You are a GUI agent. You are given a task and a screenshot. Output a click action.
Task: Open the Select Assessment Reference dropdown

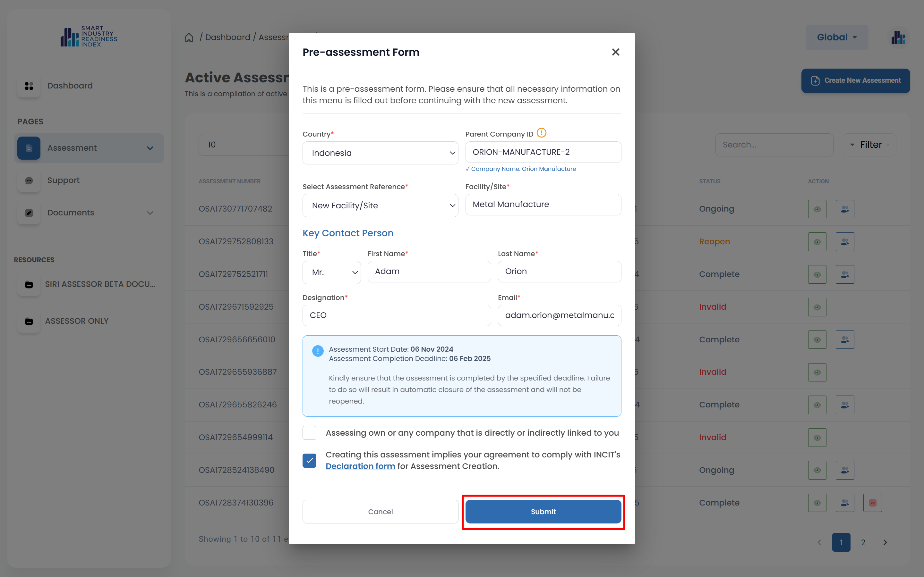[380, 206]
